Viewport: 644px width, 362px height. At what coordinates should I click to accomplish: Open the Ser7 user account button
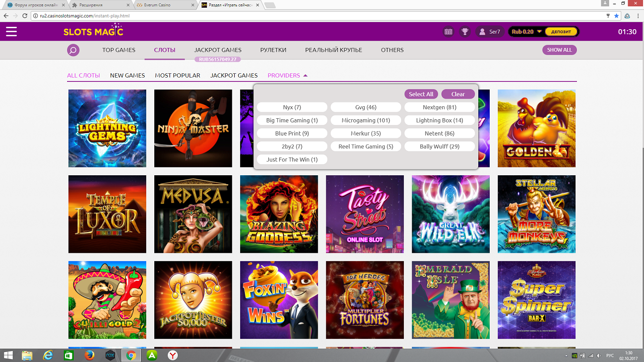pos(489,32)
